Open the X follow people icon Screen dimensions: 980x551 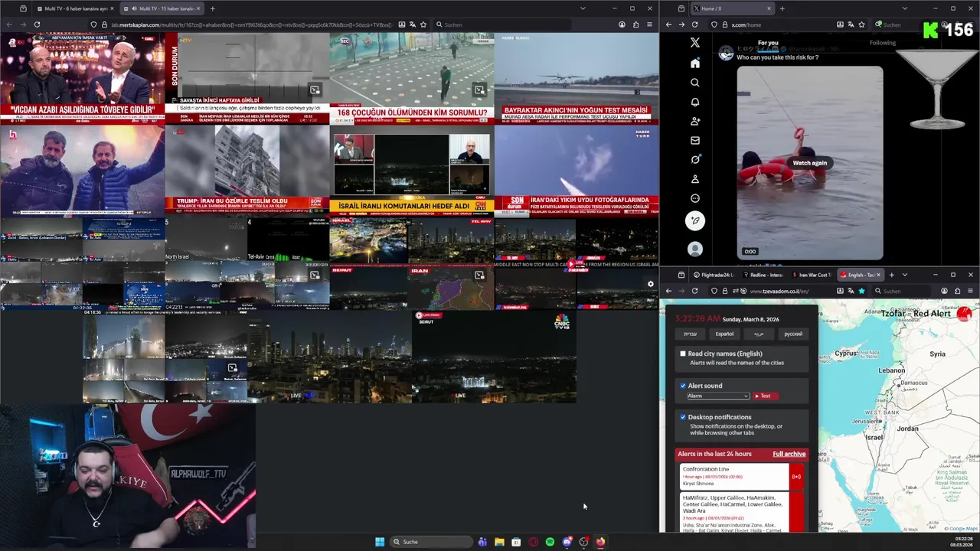pos(694,121)
